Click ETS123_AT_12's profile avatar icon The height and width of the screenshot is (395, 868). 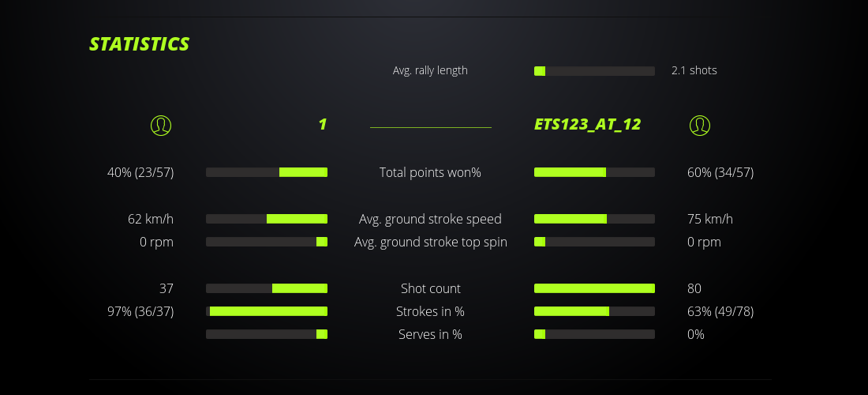click(x=700, y=125)
